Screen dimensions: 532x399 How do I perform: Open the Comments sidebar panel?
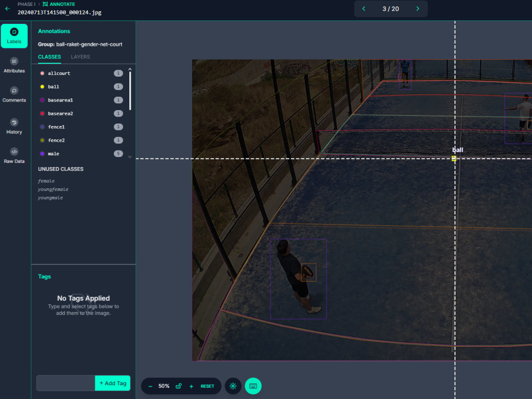tap(14, 95)
